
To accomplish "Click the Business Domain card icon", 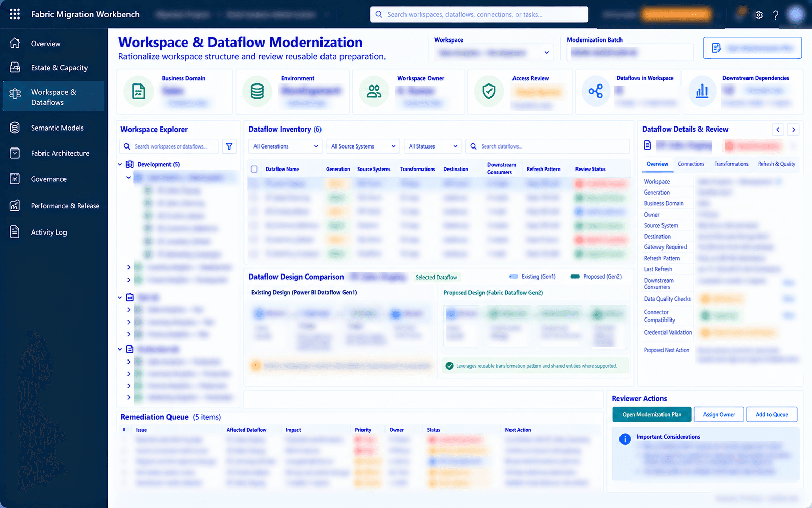I will tap(139, 91).
